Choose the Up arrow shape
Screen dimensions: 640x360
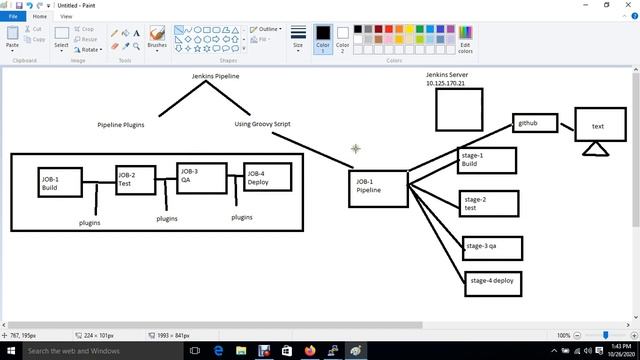point(235,39)
